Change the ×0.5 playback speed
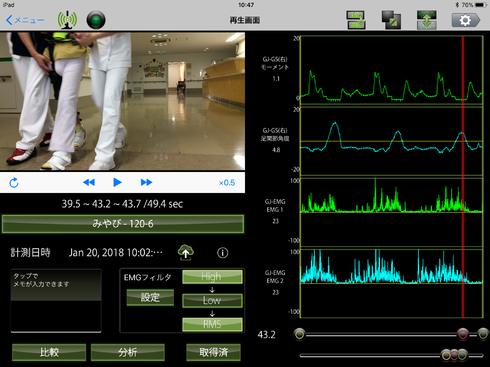This screenshot has width=490, height=367. pos(227,183)
